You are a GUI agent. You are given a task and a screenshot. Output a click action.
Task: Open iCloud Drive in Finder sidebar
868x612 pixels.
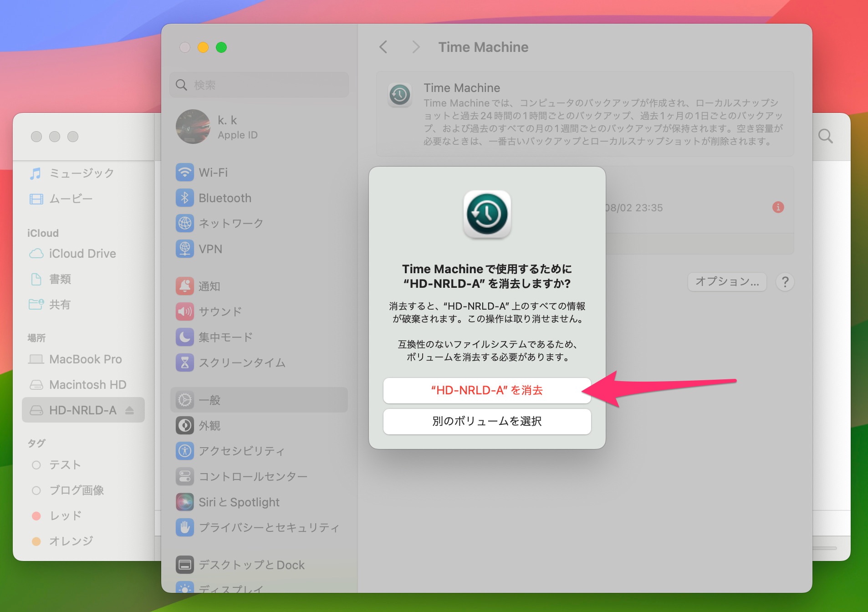(x=82, y=254)
